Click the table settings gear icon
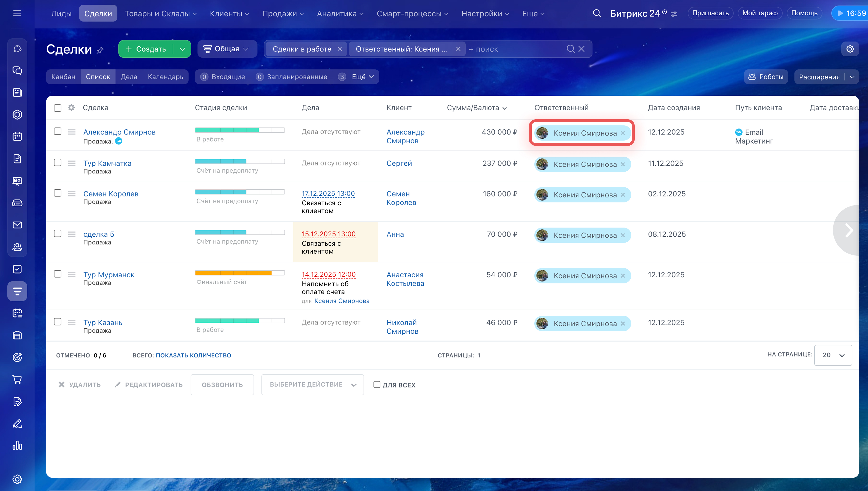The width and height of the screenshot is (868, 491). (71, 108)
